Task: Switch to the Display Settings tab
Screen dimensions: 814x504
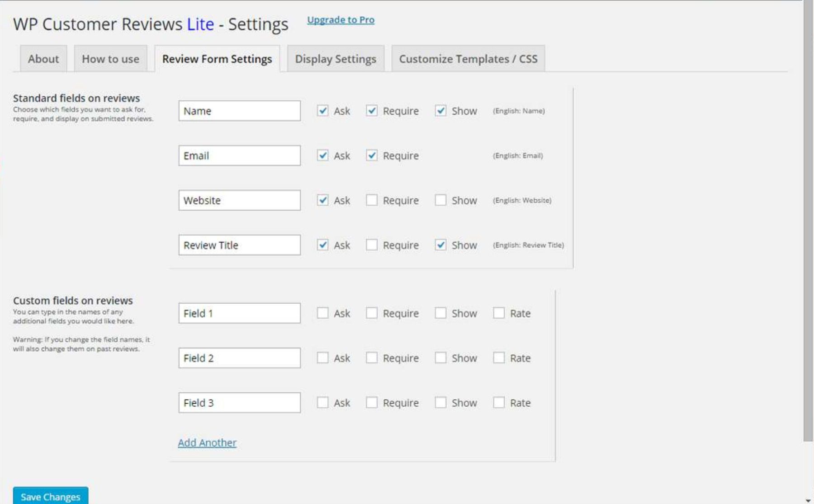Action: tap(335, 59)
